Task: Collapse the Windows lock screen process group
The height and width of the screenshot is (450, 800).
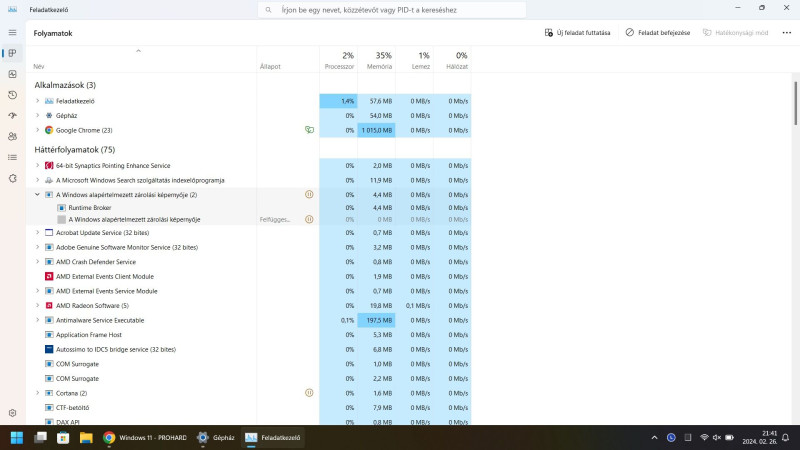Action: pyautogui.click(x=37, y=194)
